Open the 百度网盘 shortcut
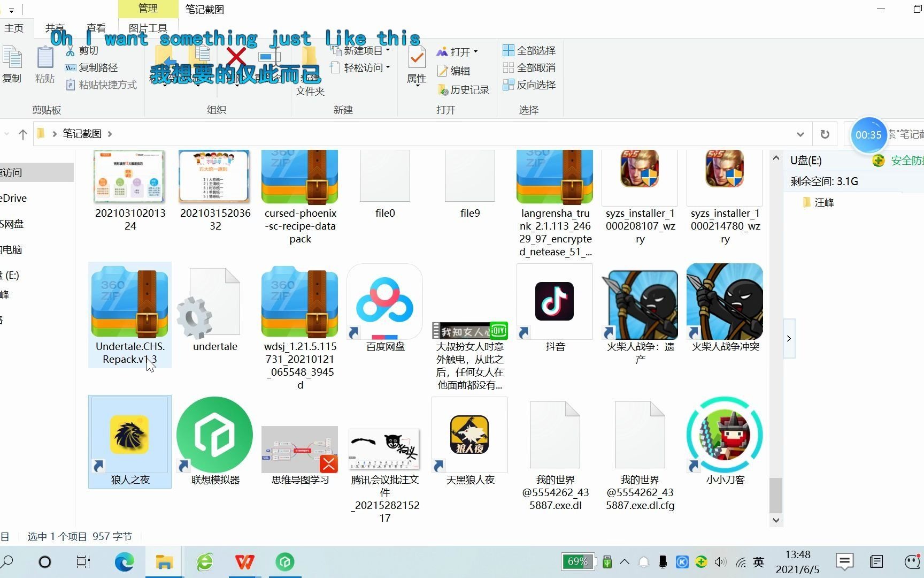 pos(385,309)
